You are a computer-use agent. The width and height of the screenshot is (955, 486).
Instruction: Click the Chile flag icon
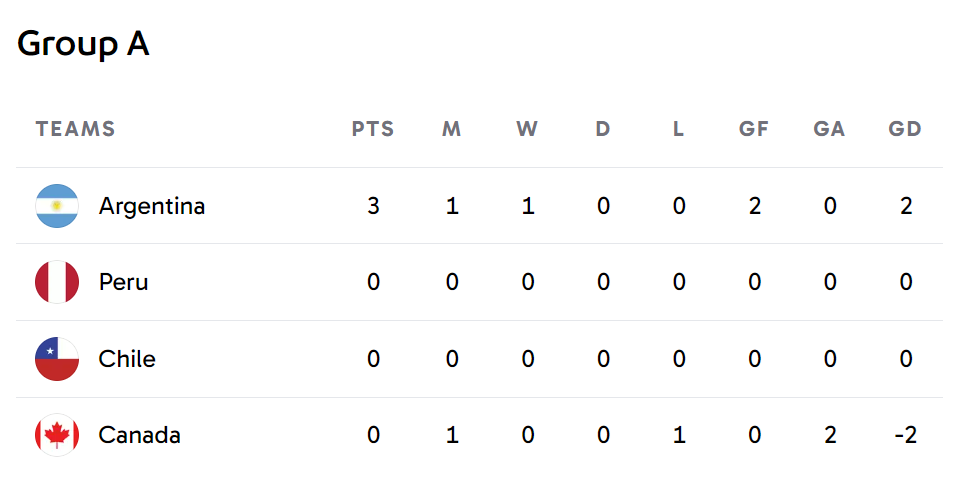pyautogui.click(x=57, y=359)
